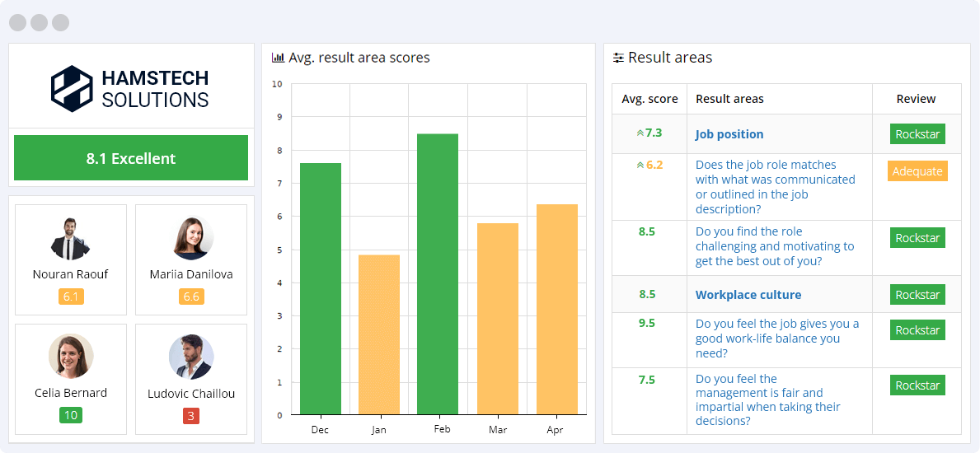Click the 8.5 score in Workplace culture row
The height and width of the screenshot is (453, 980).
click(647, 294)
